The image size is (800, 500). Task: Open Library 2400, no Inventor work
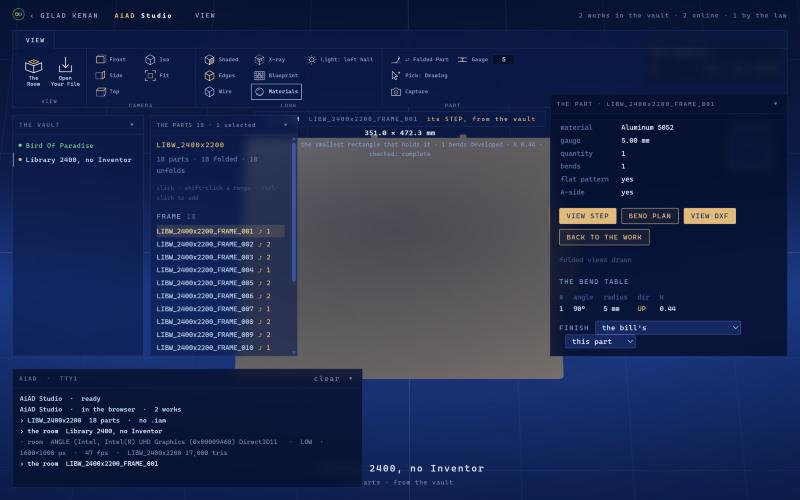[79, 160]
